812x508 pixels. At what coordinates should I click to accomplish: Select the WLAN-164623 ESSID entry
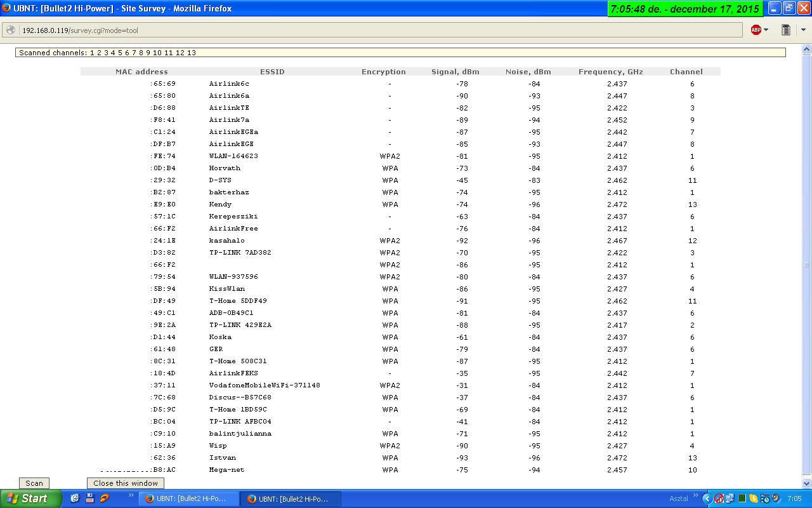click(x=233, y=156)
